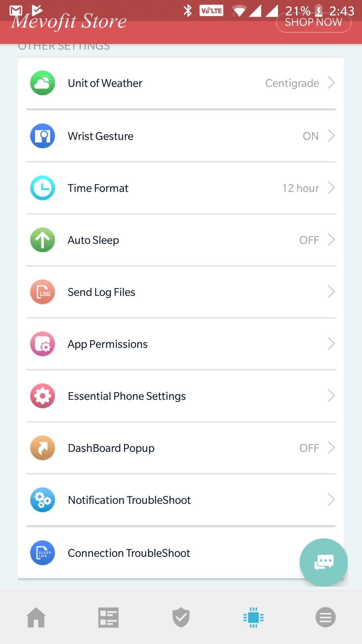Tap the Notification TroubleShoot gears icon
The width and height of the screenshot is (362, 644).
43,500
